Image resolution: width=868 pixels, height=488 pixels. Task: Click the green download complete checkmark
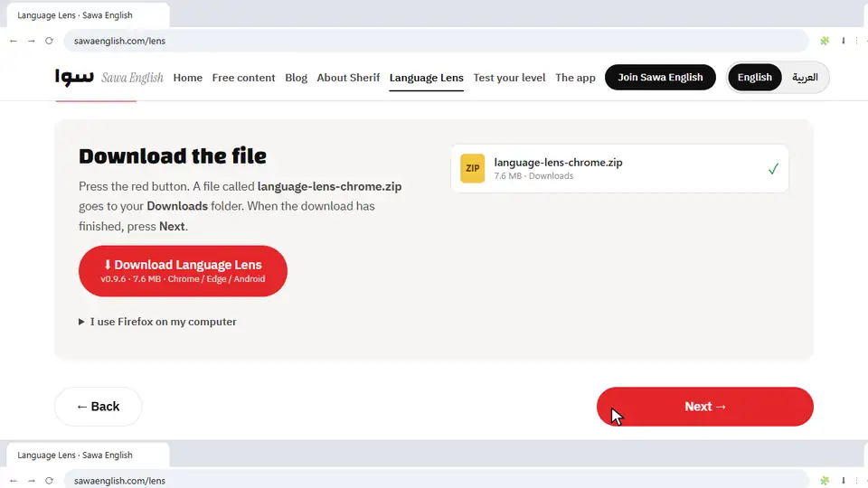click(773, 169)
